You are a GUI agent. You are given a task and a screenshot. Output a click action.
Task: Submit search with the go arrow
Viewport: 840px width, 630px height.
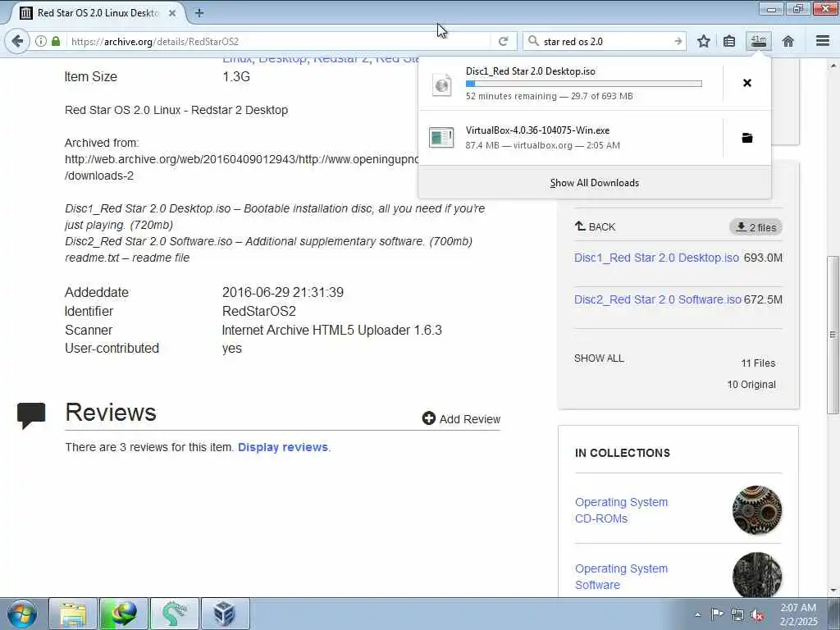[678, 41]
